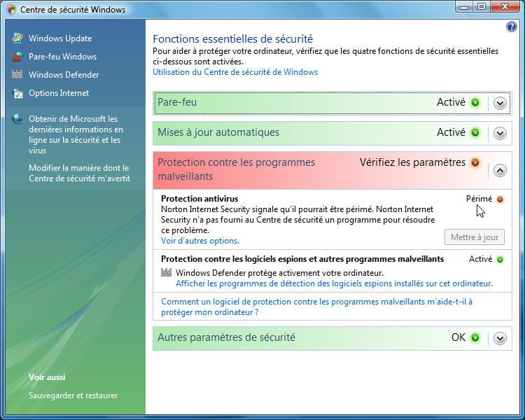
Task: Click the Windows Defender sidebar icon
Action: 17,74
